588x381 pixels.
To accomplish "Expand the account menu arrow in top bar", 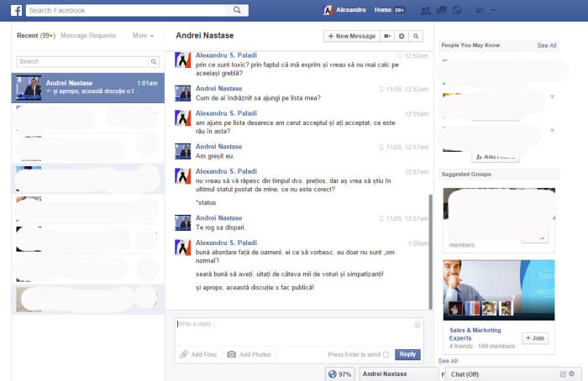I will (x=493, y=10).
